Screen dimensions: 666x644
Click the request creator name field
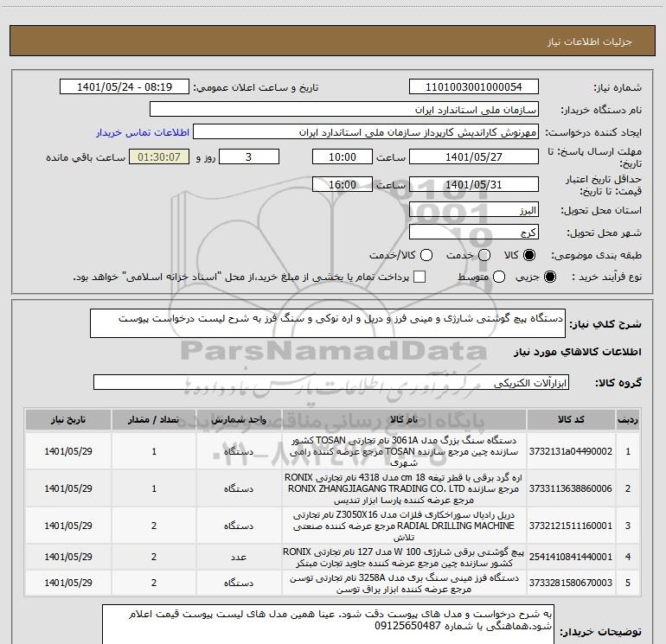pos(366,132)
